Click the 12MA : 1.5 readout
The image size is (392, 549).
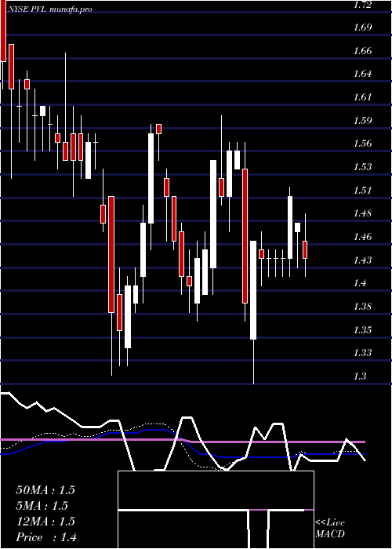[x=45, y=522]
